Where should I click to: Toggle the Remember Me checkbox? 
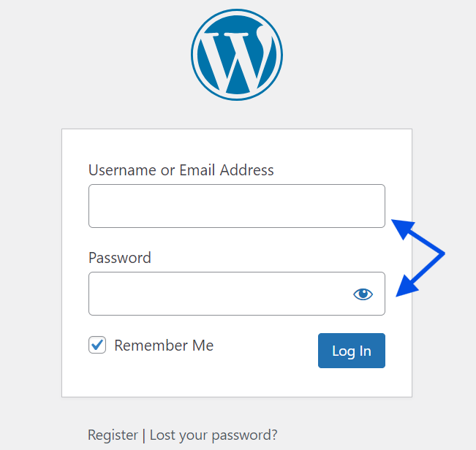coord(97,345)
